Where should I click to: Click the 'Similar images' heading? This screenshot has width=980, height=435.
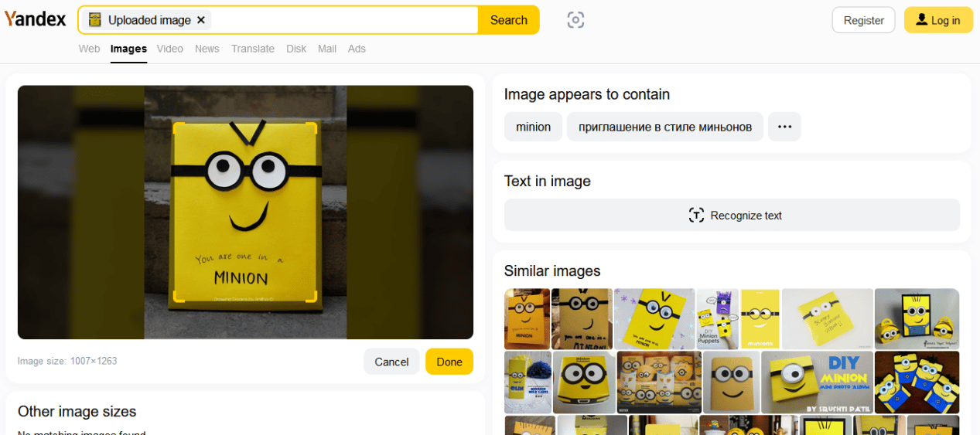(x=552, y=270)
